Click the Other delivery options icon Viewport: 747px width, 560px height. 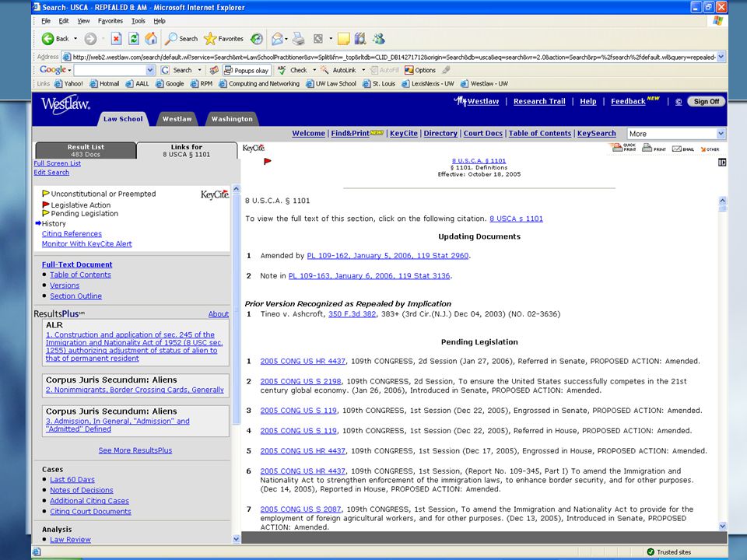(x=710, y=149)
